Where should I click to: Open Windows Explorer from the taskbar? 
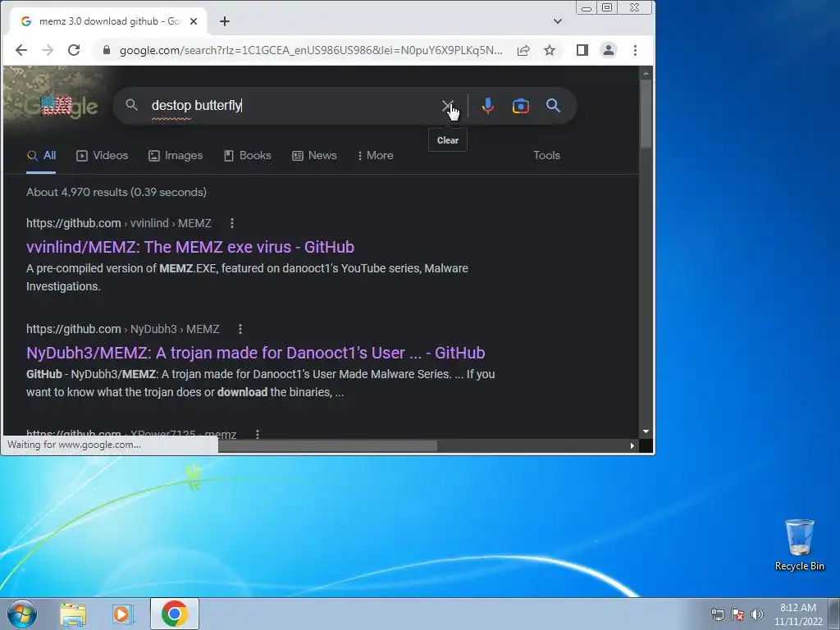click(x=73, y=614)
